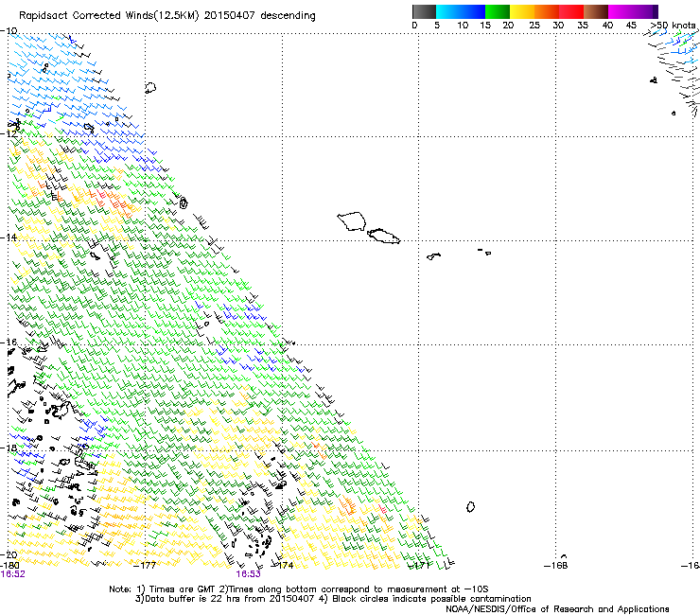Click the brown 35-40 knots color band
Screen dimensions: 700x615
(x=596, y=11)
